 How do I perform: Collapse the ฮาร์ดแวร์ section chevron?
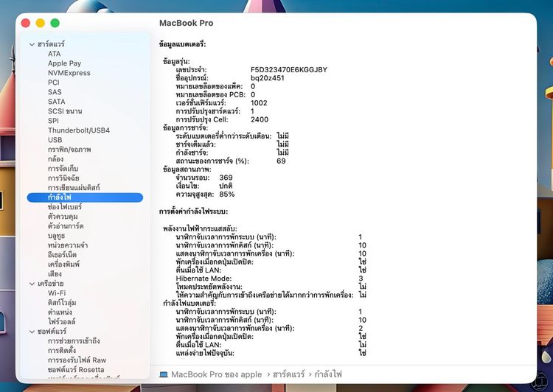[x=32, y=44]
